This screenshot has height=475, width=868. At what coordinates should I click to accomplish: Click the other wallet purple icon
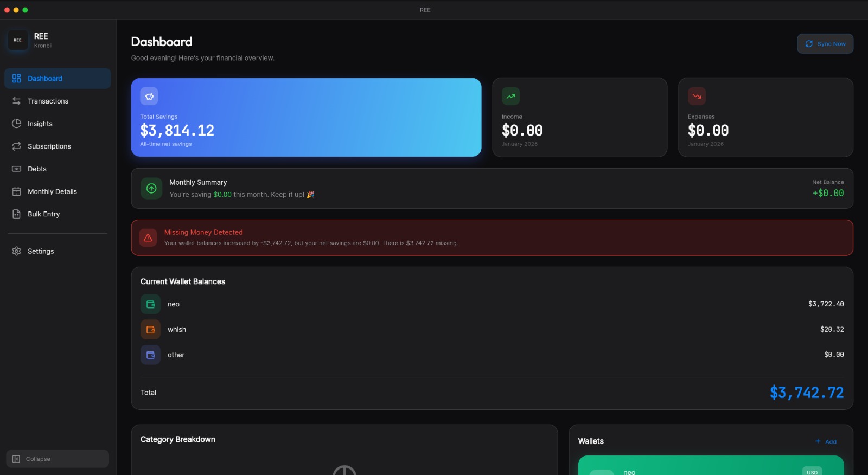coord(150,355)
